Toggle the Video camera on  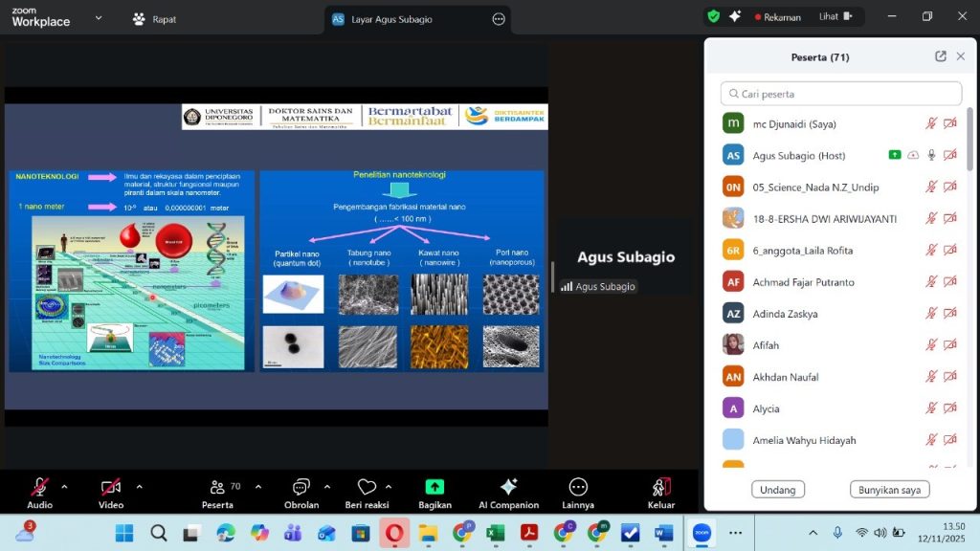pos(111,487)
